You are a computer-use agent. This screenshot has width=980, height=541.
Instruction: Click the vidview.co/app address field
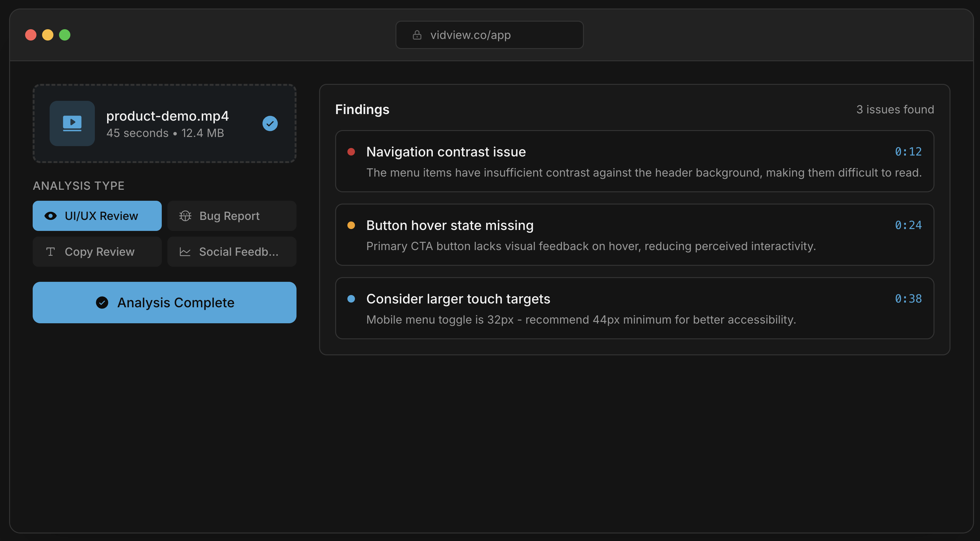click(x=489, y=35)
